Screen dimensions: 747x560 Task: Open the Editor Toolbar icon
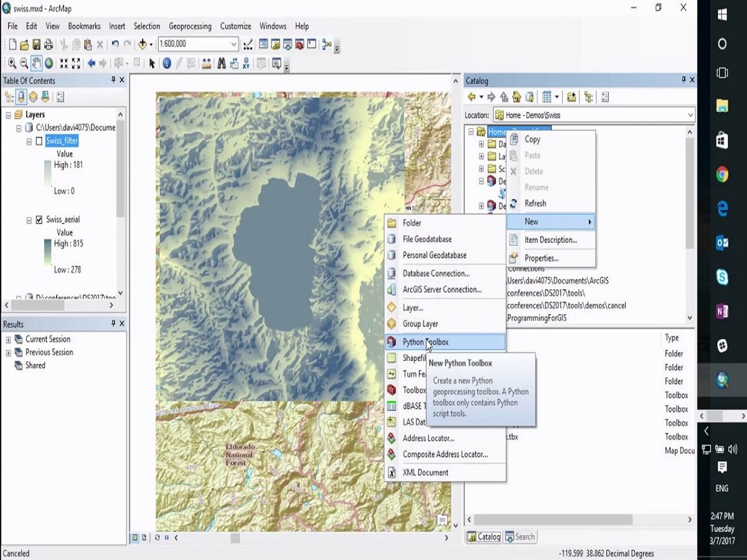coord(248,44)
